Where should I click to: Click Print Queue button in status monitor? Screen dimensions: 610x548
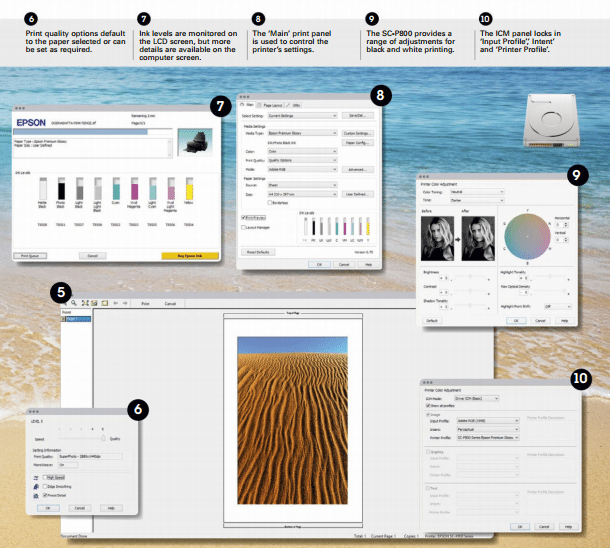(x=30, y=256)
